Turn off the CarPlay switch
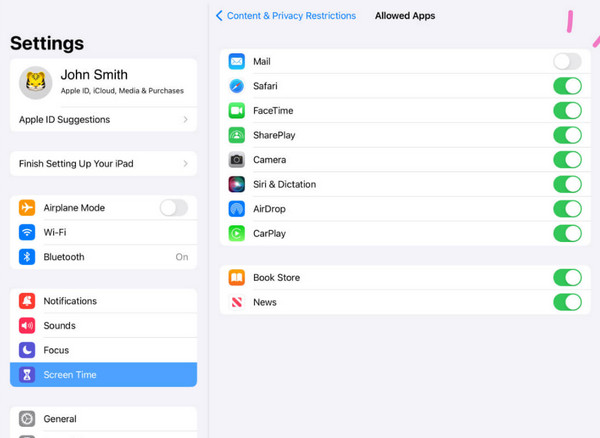Image resolution: width=600 pixels, height=438 pixels. tap(567, 233)
